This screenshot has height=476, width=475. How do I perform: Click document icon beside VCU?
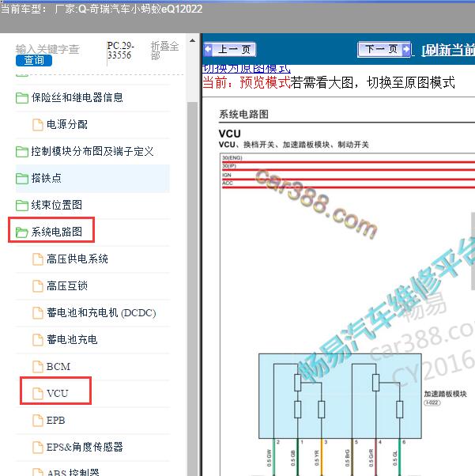point(38,394)
